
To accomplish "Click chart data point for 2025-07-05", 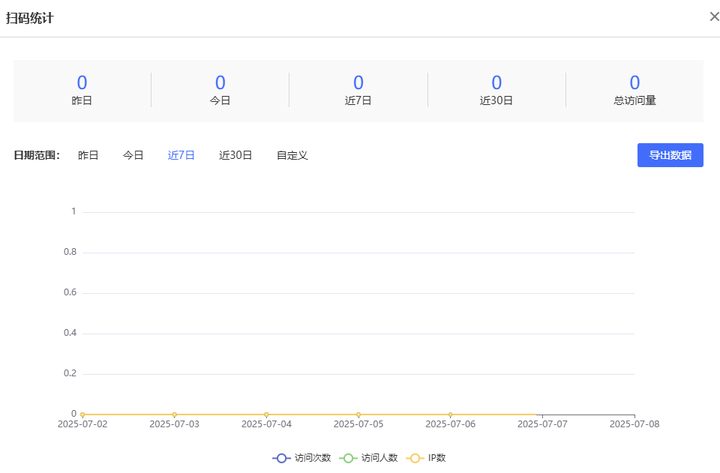I will coord(359,415).
